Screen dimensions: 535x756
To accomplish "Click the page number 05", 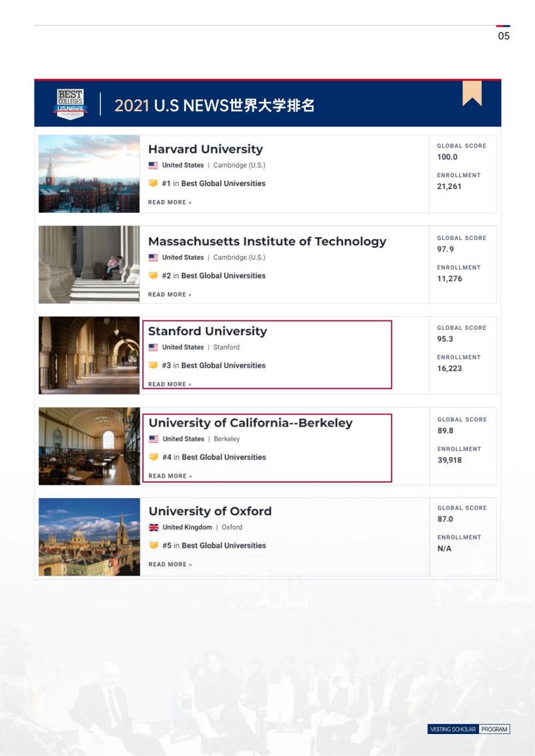I will point(503,36).
